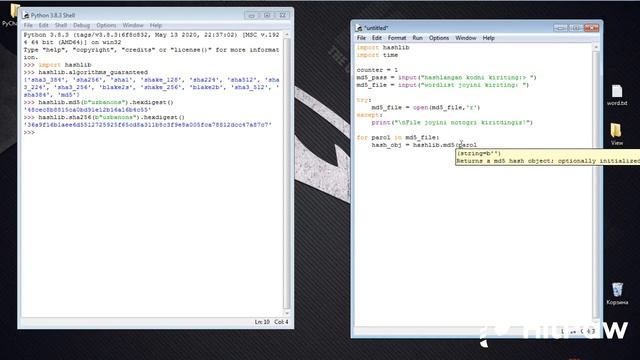This screenshot has height=360, width=640.
Task: Click 'Ln: 10' in Shell status bar
Action: point(262,322)
